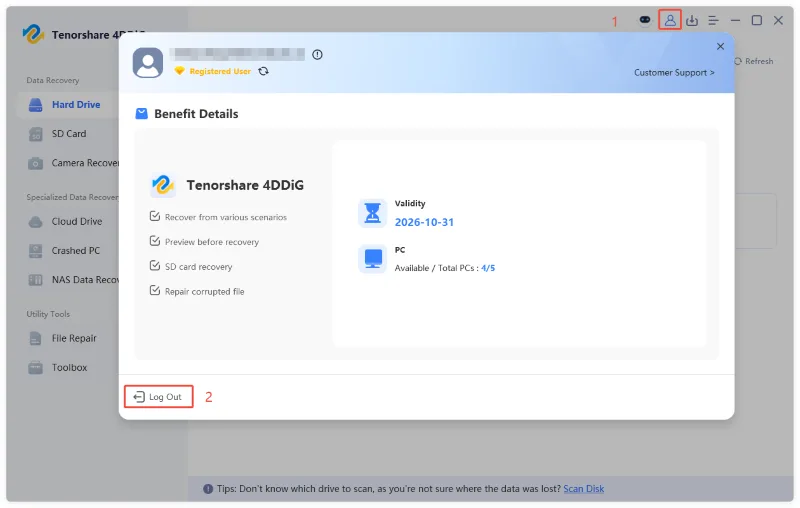The height and width of the screenshot is (508, 800).
Task: Click the File Repair document icon
Action: coord(35,339)
